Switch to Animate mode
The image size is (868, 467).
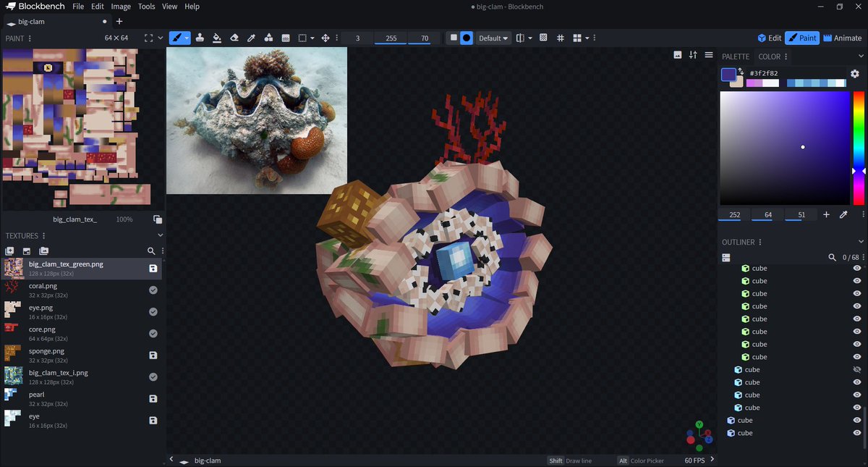pyautogui.click(x=841, y=38)
